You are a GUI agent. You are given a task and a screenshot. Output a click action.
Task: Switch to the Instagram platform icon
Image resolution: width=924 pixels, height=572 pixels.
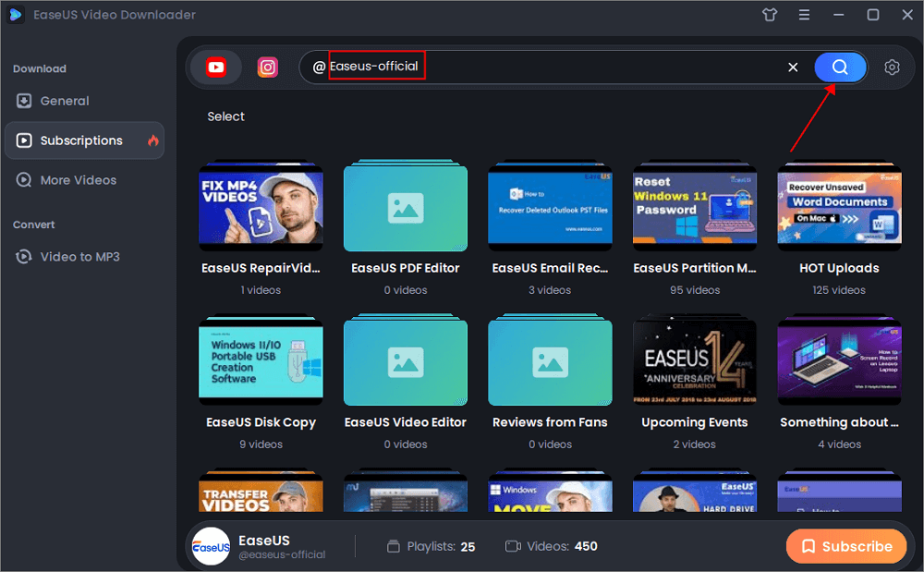267,67
